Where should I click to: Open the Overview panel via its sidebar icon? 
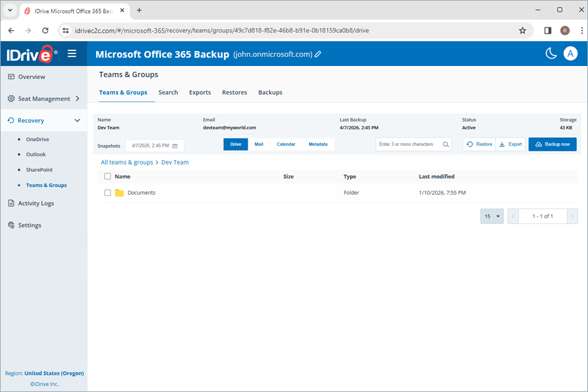[x=10, y=76]
